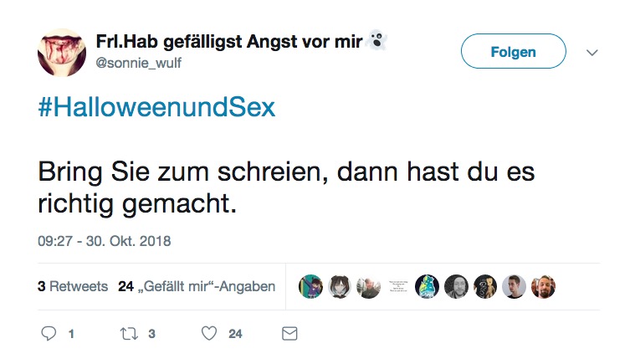Open the white text-image liker avatar

pos(398,287)
